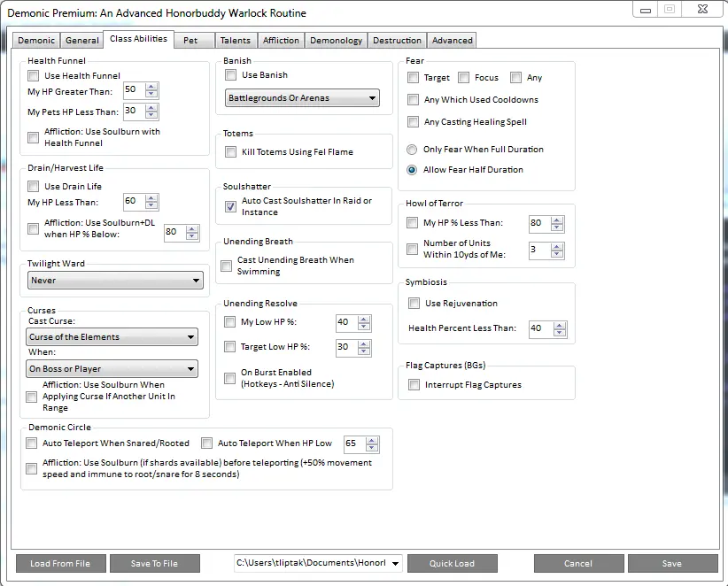Image resolution: width=728 pixels, height=586 pixels.
Task: Increase Number of Units Within 10yds value
Action: pos(557,246)
